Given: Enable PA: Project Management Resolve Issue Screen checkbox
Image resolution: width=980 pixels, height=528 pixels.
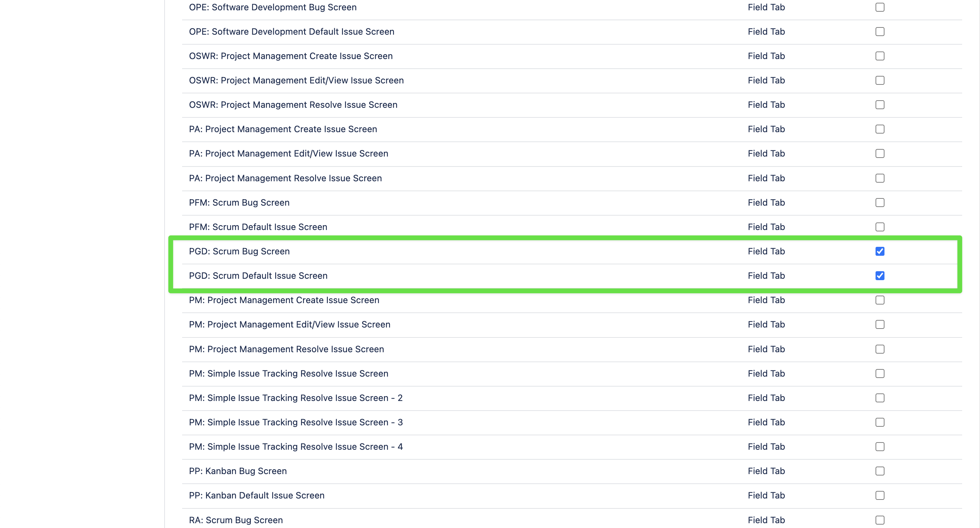Looking at the screenshot, I should [880, 178].
